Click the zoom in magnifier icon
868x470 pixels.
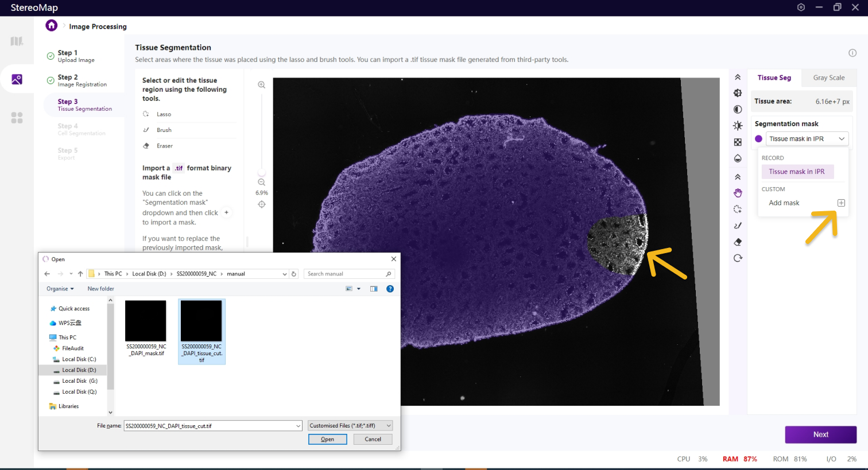(x=261, y=85)
